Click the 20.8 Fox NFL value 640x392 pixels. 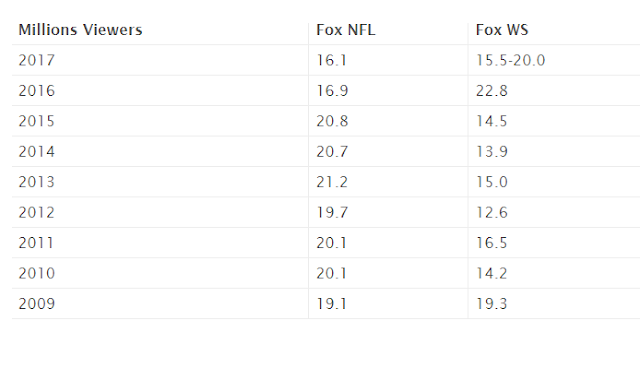click(x=332, y=121)
